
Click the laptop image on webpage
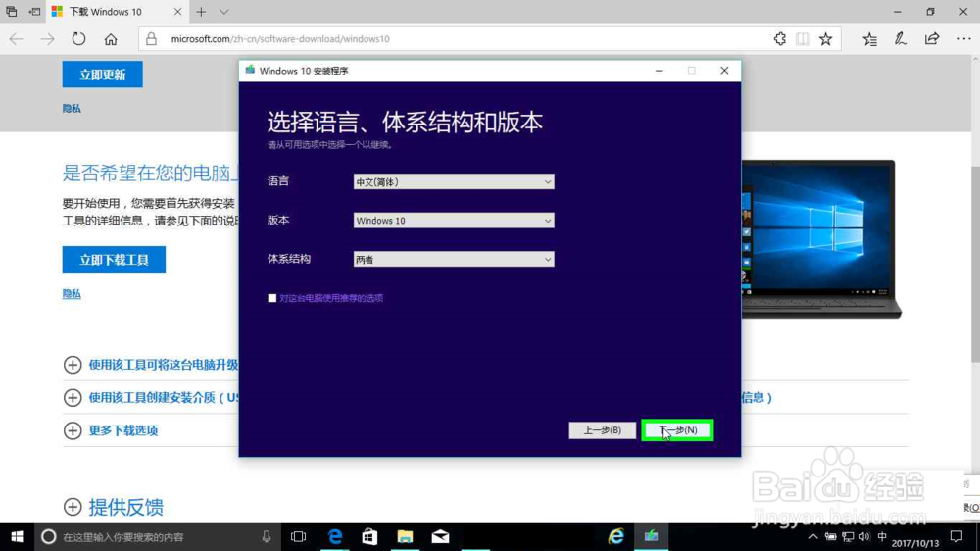(821, 239)
